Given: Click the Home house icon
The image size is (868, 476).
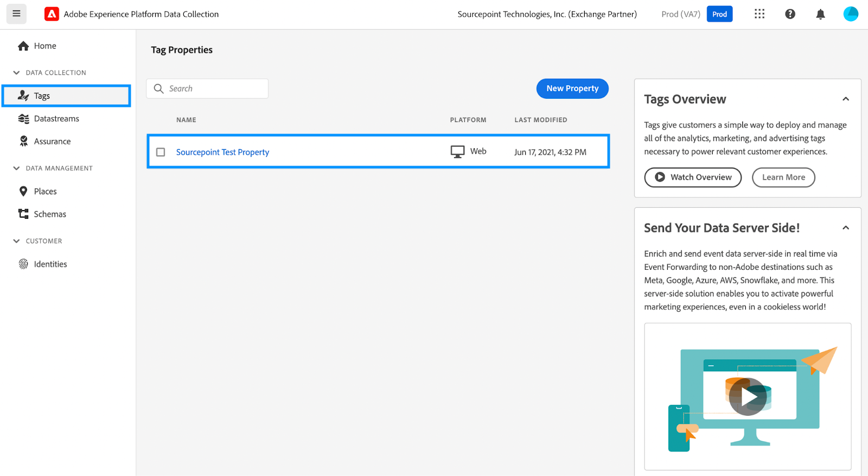Looking at the screenshot, I should pos(23,46).
